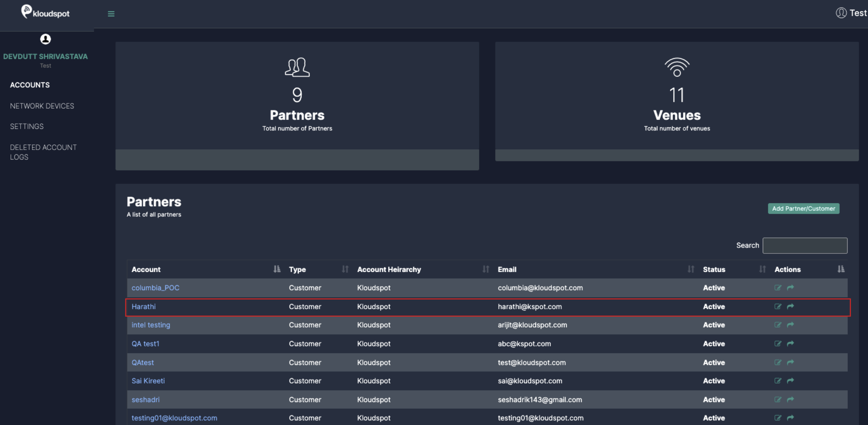Open the Test user profile icon
This screenshot has width=868, height=425.
pyautogui.click(x=841, y=13)
